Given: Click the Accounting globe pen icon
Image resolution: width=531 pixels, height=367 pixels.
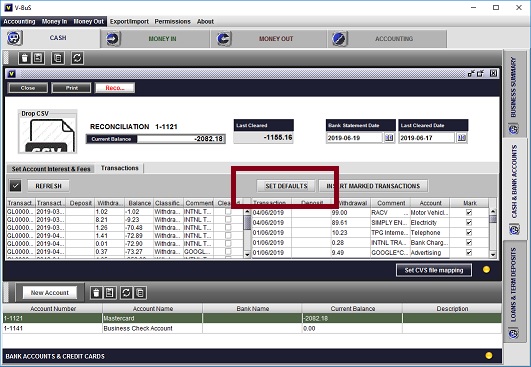Looking at the screenshot, I should [339, 39].
